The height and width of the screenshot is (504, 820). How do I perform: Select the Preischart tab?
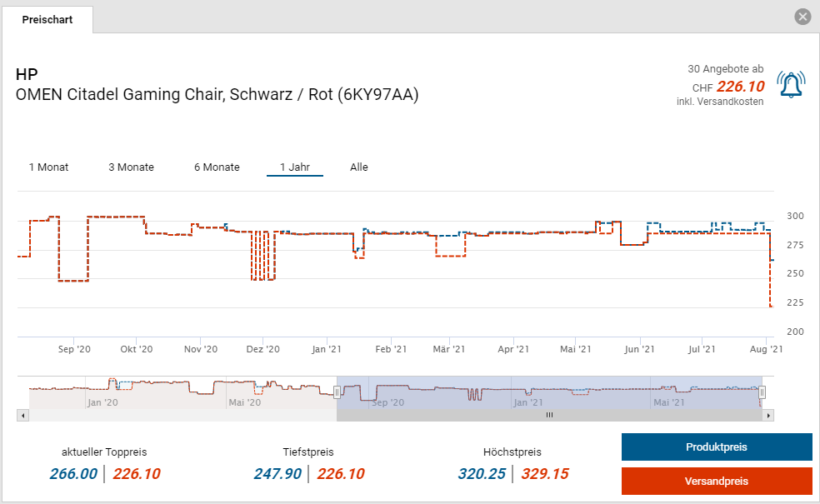click(47, 19)
